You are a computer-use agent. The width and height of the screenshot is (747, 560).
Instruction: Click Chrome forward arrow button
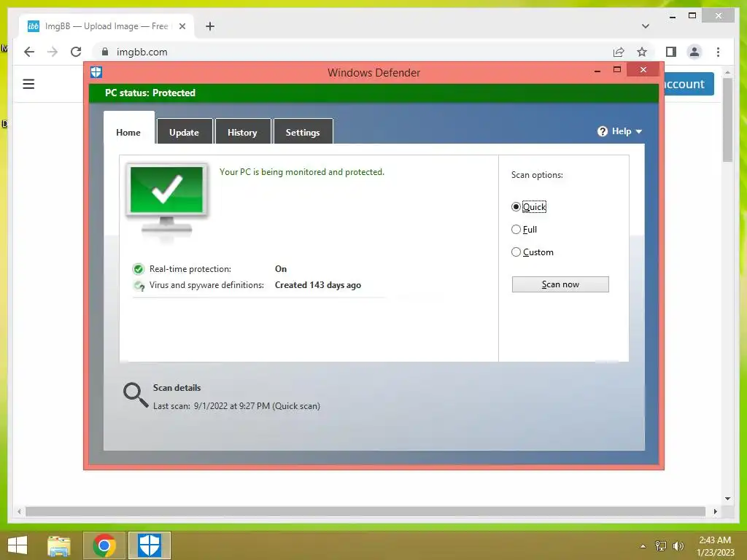click(53, 52)
